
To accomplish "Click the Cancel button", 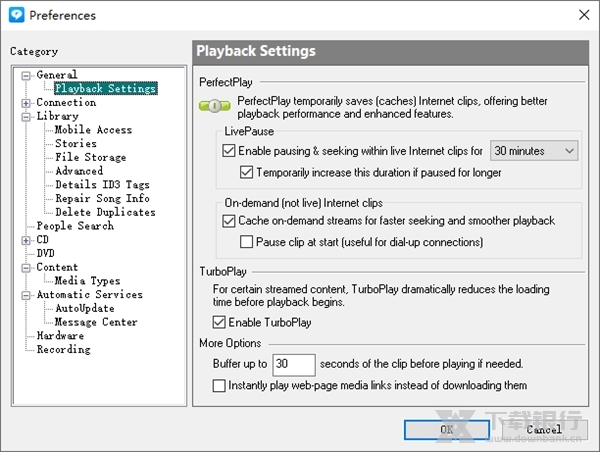I will (544, 430).
